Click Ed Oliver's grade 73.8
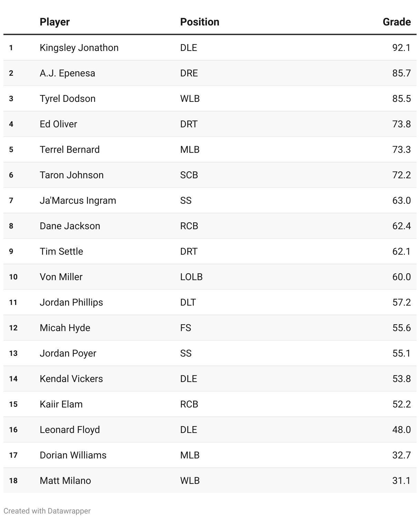This screenshot has height=519, width=420. tap(401, 124)
